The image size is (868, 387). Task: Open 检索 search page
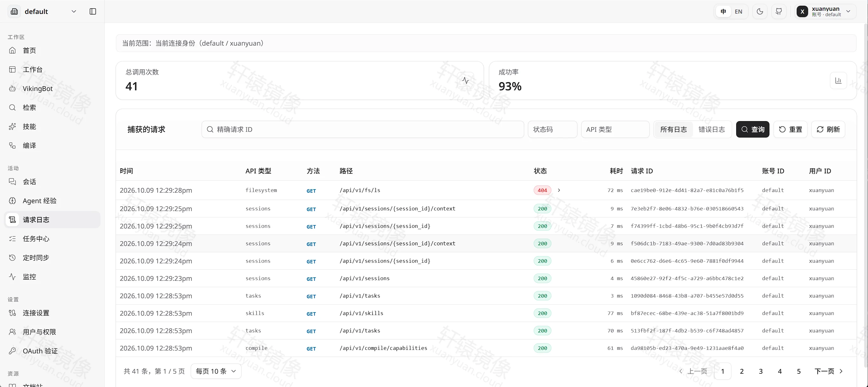pos(53,107)
